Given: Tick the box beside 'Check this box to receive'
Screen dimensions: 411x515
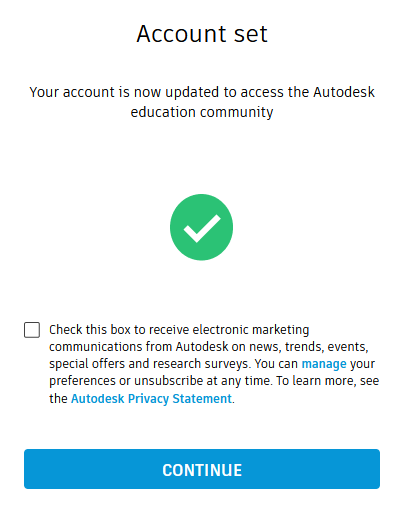Looking at the screenshot, I should pyautogui.click(x=32, y=330).
